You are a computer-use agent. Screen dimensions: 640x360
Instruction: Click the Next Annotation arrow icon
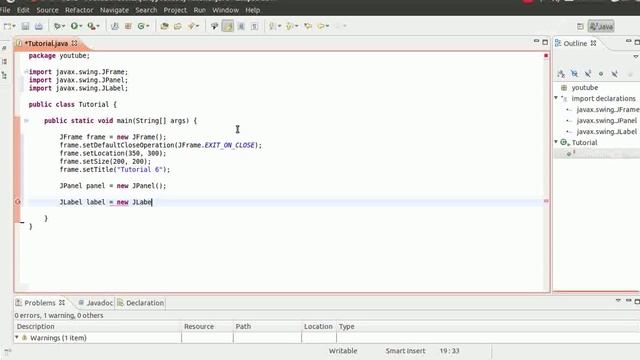[x=272, y=26]
